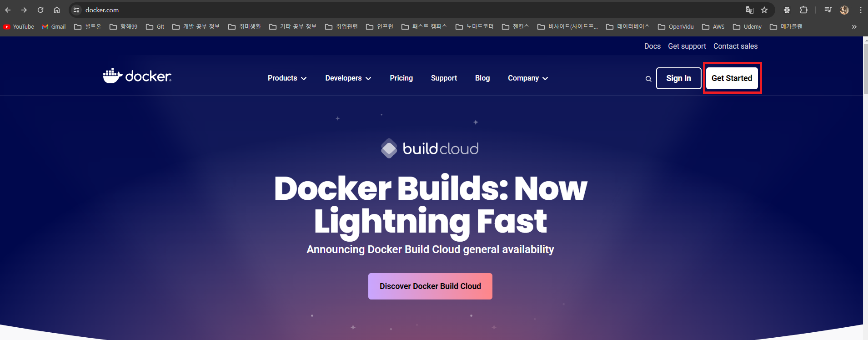The width and height of the screenshot is (868, 340).
Task: Go back with the browser back arrow
Action: point(8,10)
